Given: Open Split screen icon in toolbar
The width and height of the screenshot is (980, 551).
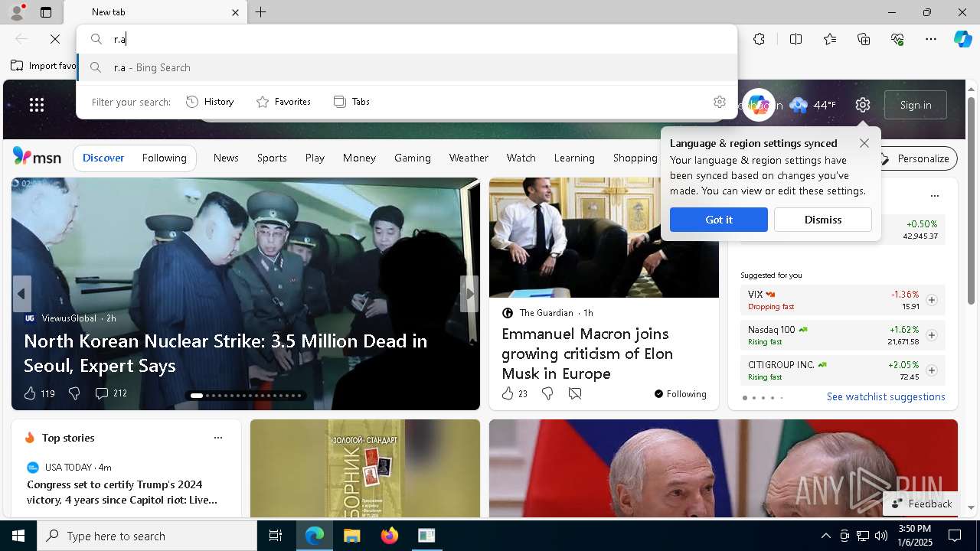Looking at the screenshot, I should click(x=795, y=39).
